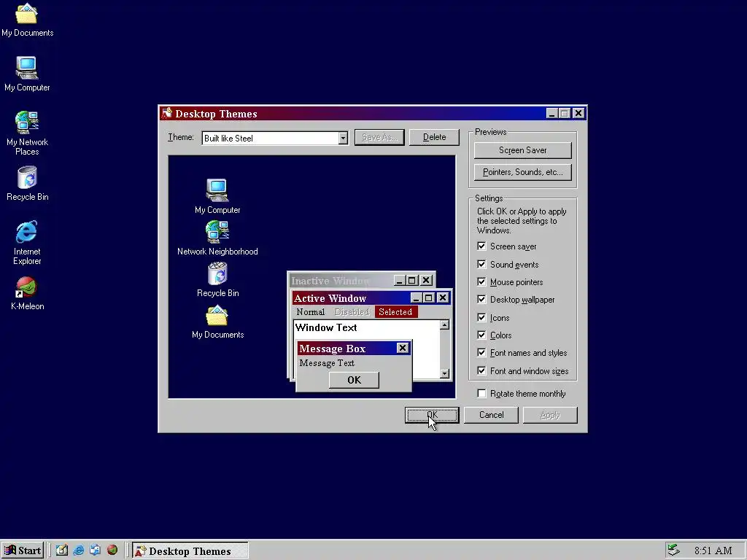
Task: Select the Internet Explorer desktop icon
Action: coord(27,242)
